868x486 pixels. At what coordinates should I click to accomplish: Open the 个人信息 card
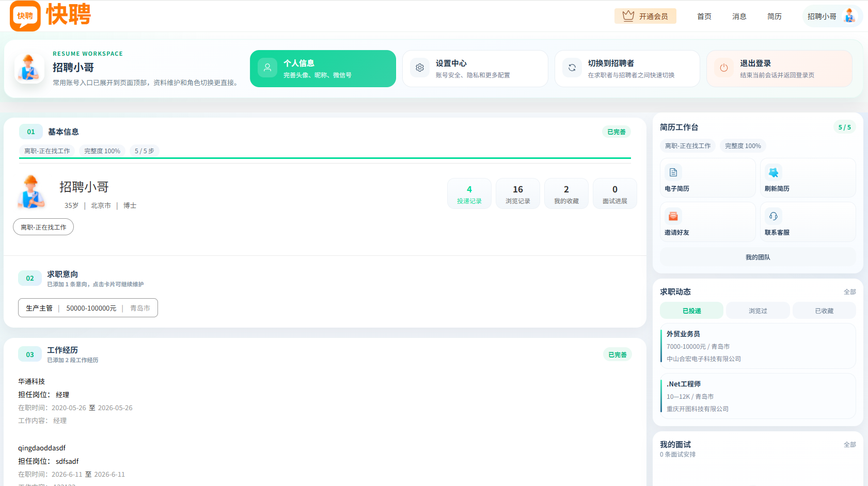[323, 69]
